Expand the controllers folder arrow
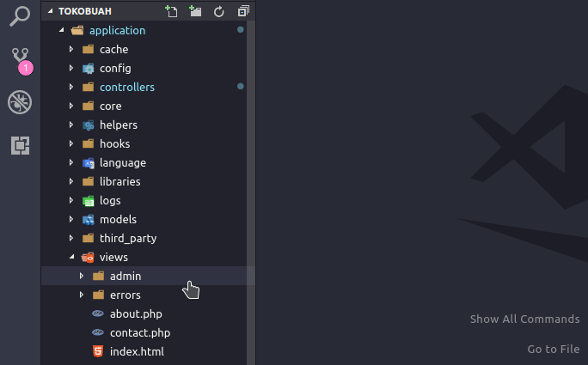The width and height of the screenshot is (588, 365). click(x=71, y=87)
